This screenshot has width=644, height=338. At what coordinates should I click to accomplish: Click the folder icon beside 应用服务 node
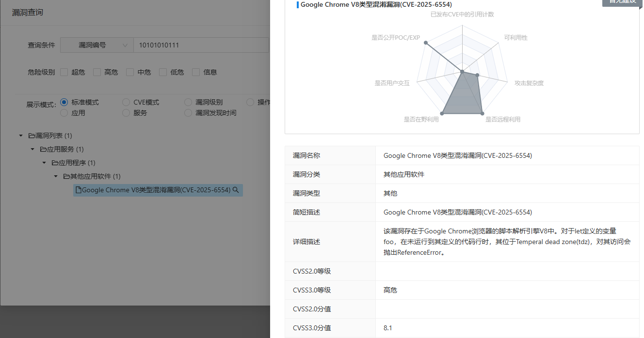pos(43,149)
